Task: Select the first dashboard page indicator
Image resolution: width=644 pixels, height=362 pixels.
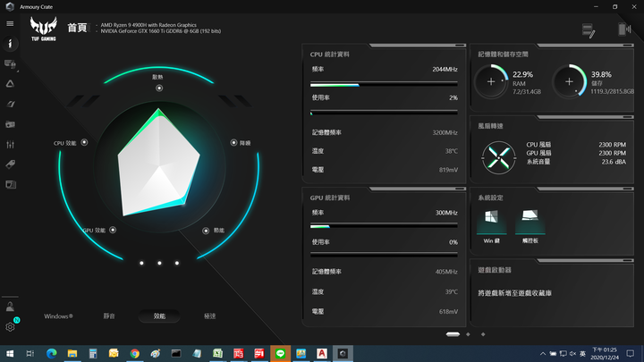Action: pyautogui.click(x=453, y=334)
